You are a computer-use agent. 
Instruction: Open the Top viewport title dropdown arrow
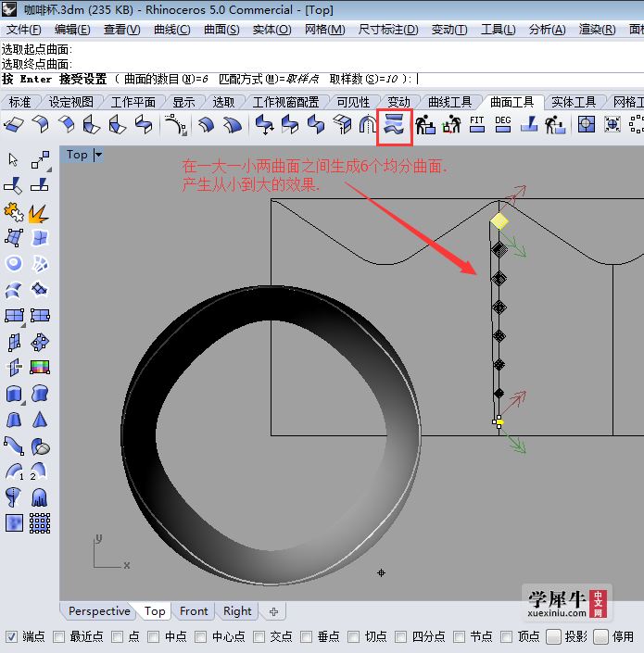pos(98,155)
